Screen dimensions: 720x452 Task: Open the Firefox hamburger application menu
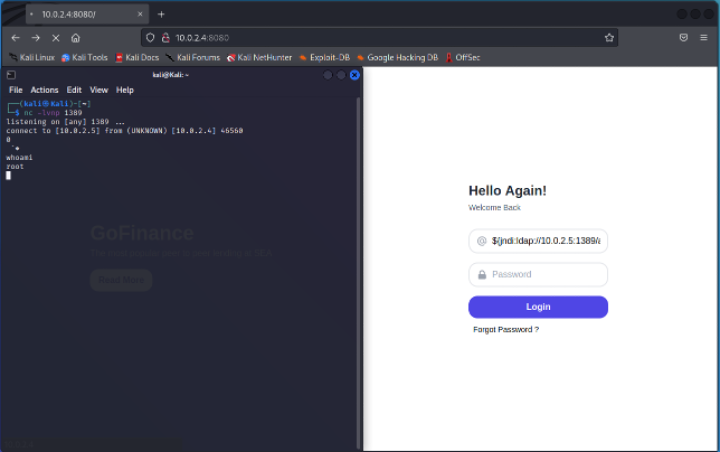[703, 38]
